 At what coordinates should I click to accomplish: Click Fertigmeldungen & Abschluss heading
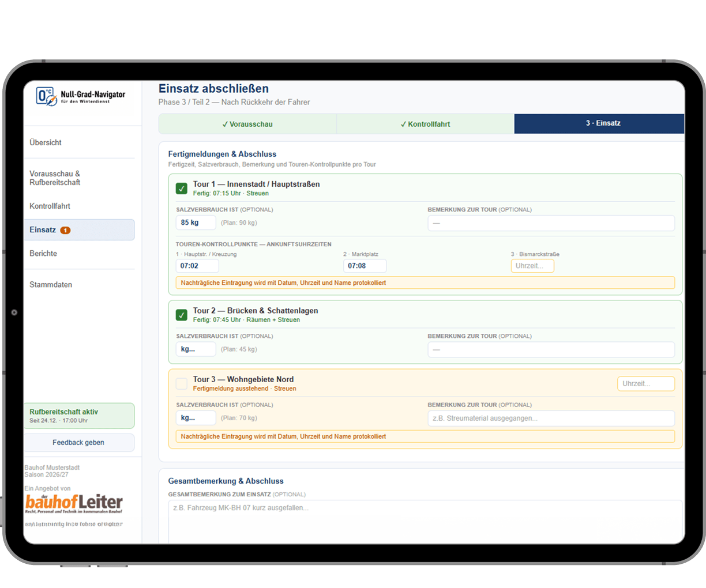[x=222, y=154]
